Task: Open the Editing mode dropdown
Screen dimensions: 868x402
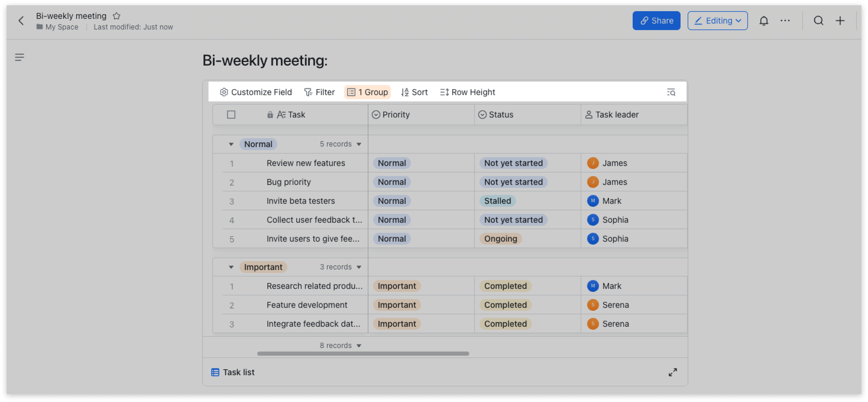Action: pyautogui.click(x=717, y=21)
